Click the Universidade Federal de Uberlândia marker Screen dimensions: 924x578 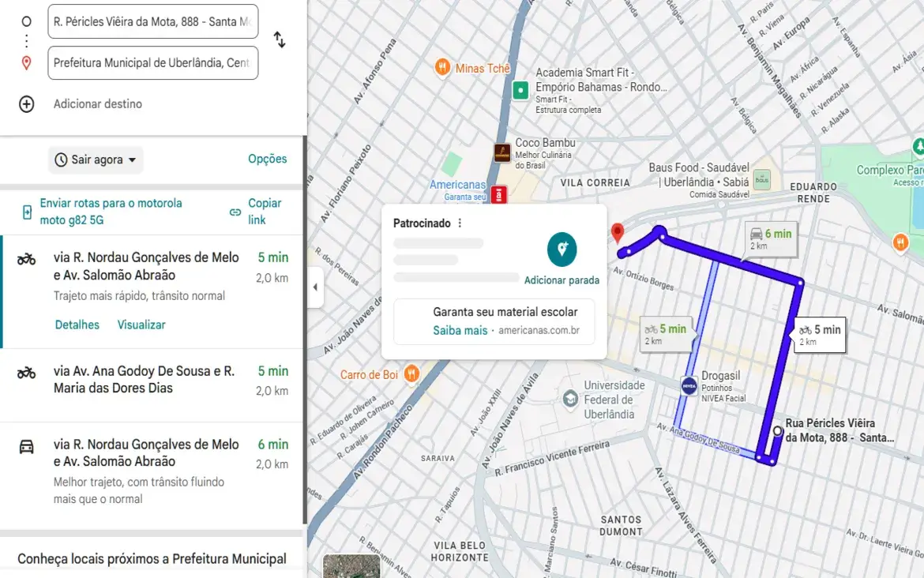[569, 400]
